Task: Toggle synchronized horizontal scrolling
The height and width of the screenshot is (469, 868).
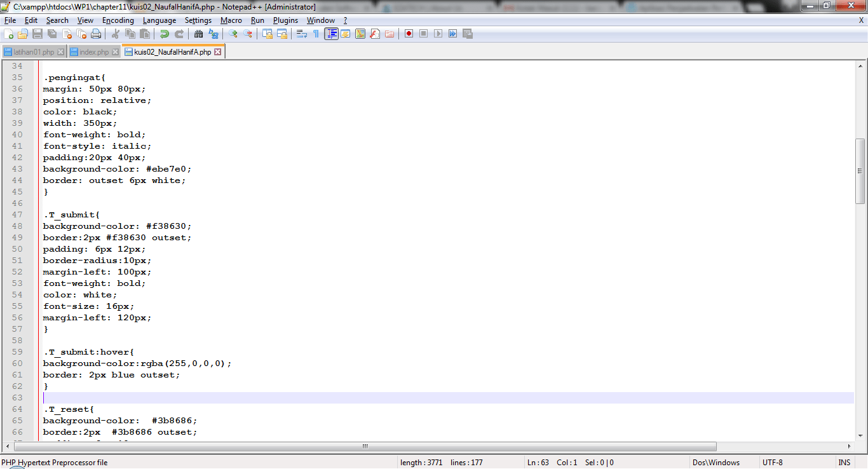Action: (x=282, y=34)
